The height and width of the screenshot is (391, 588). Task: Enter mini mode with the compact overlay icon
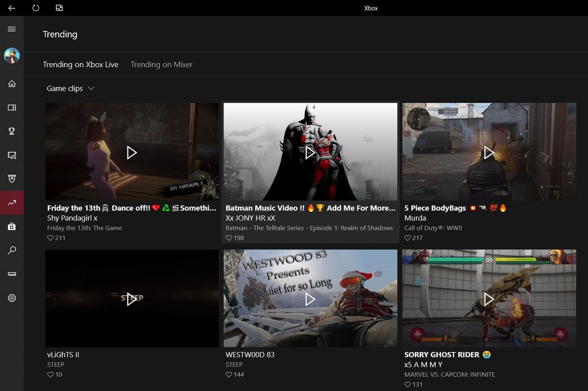(x=59, y=8)
